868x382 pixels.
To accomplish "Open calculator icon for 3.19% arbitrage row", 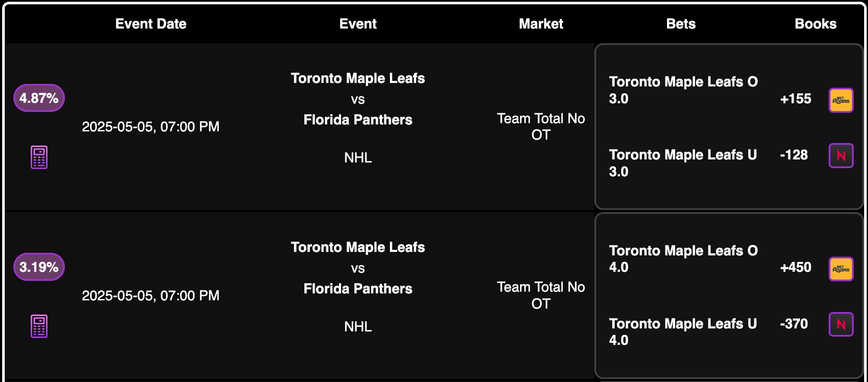I will click(x=39, y=326).
